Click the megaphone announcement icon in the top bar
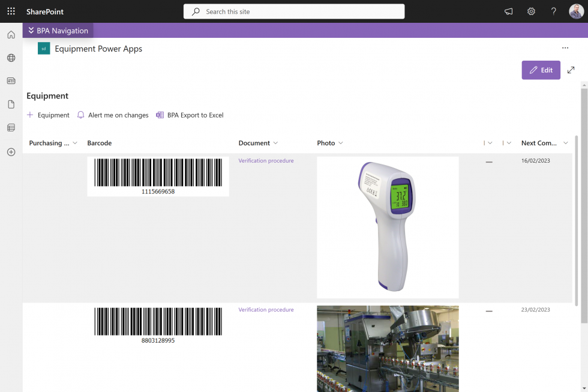Screen dimensions: 588x392 pos(507,11)
